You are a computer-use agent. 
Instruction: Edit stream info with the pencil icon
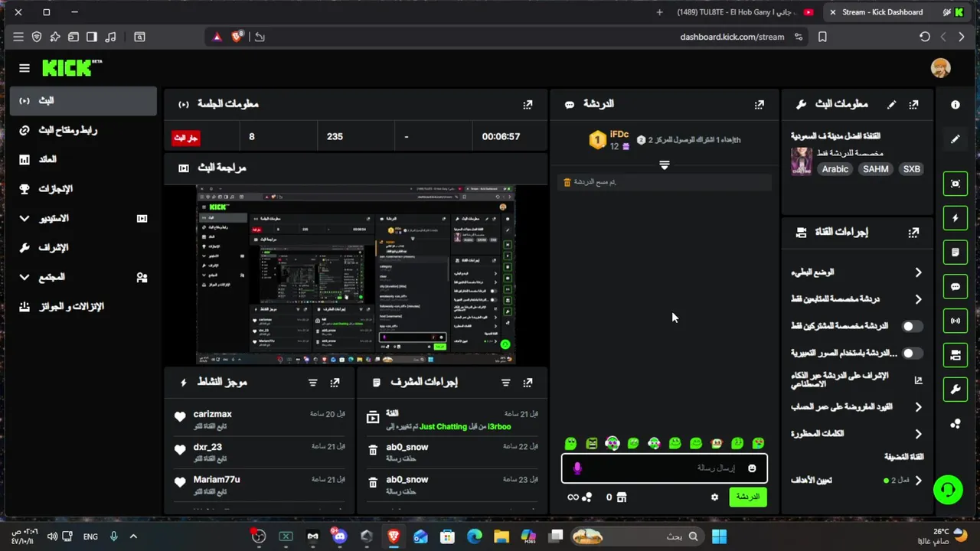click(x=891, y=104)
